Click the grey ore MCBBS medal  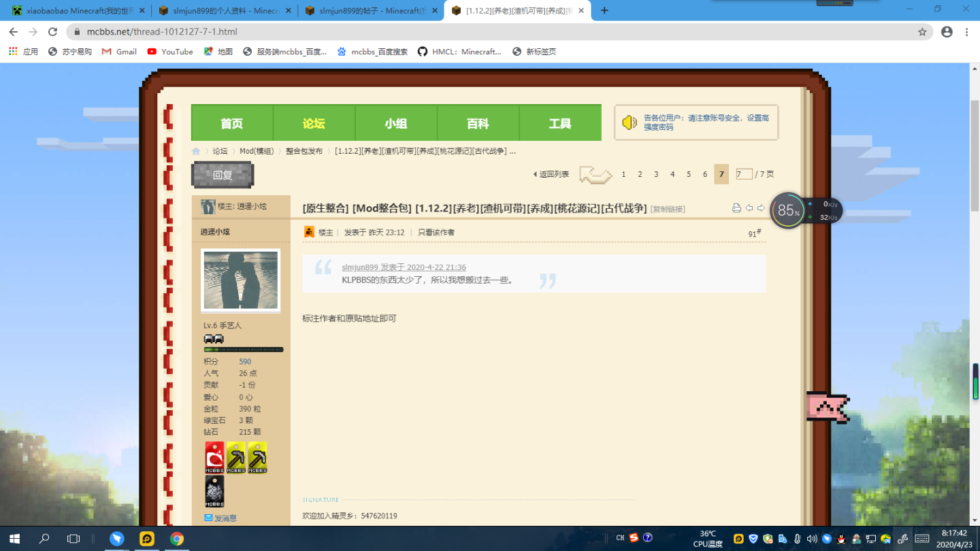click(x=214, y=491)
